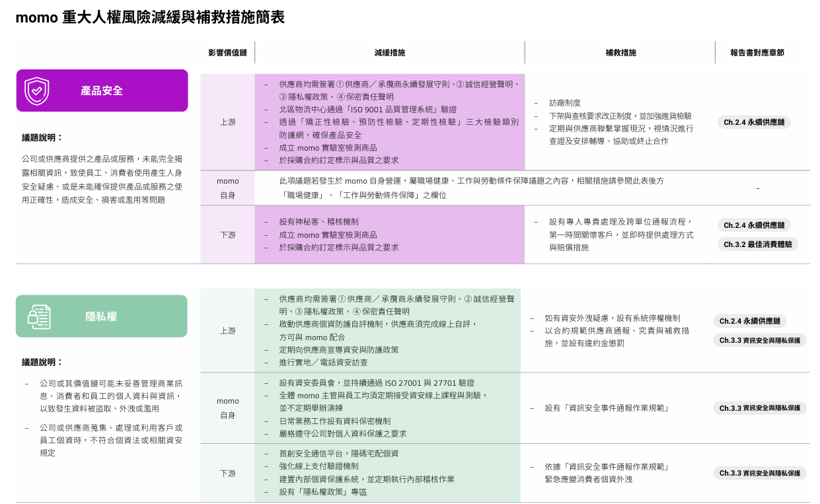Click the 下游 cell in 產品安全 section
Viewport: 820px width, 504px height.
227,234
